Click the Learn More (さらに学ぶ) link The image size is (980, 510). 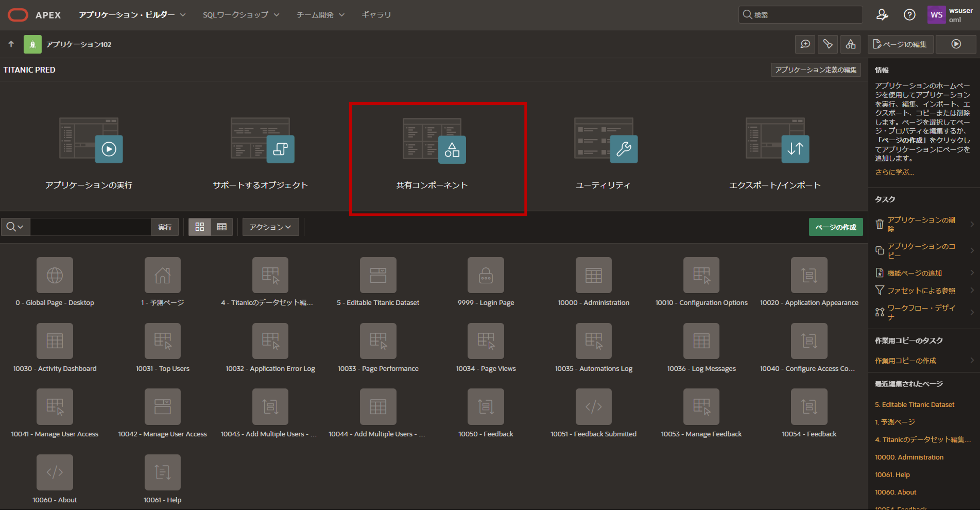[894, 172]
